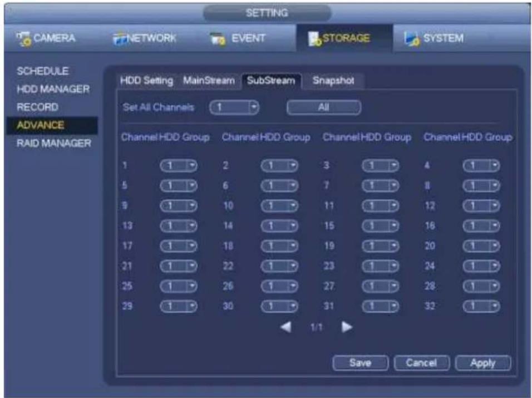The height and width of the screenshot is (398, 532).
Task: Click the STORAGE tab icon
Action: pos(314,39)
